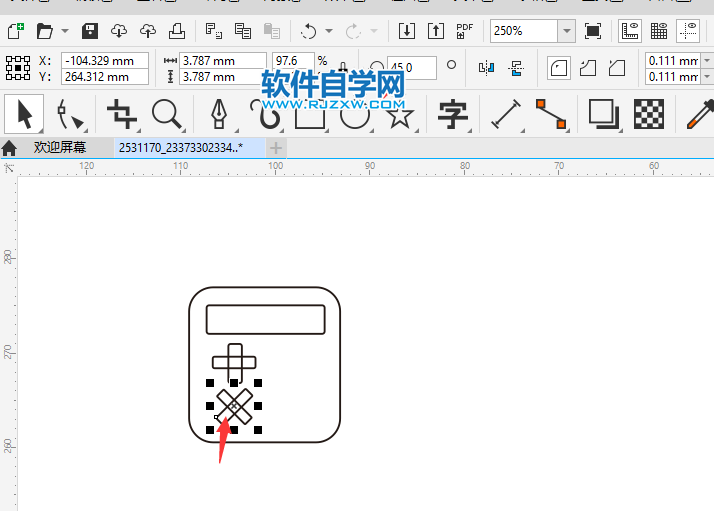
Task: Expand the open-file dropdown arrow
Action: point(65,31)
